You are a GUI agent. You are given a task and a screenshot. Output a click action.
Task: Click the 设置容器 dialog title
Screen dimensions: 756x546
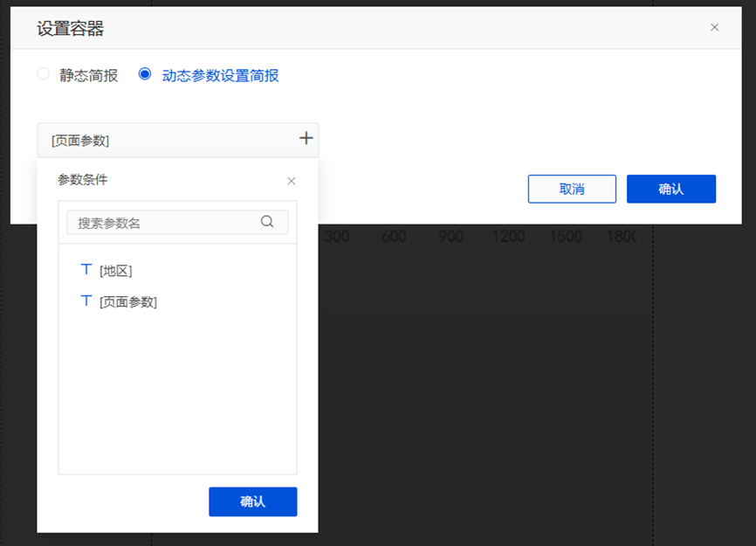point(71,29)
